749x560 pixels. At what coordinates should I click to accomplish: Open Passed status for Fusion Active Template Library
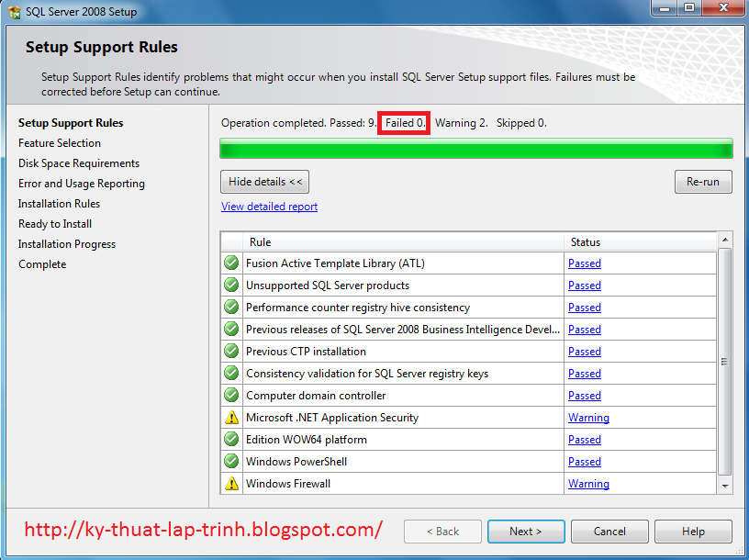[x=584, y=263]
